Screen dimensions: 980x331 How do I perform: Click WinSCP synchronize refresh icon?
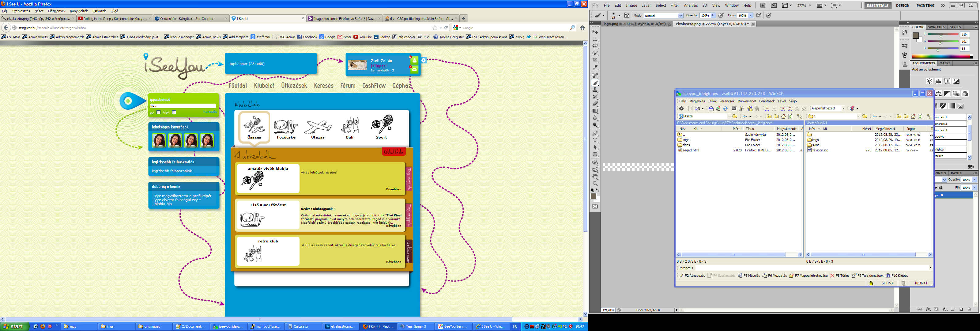click(725, 108)
